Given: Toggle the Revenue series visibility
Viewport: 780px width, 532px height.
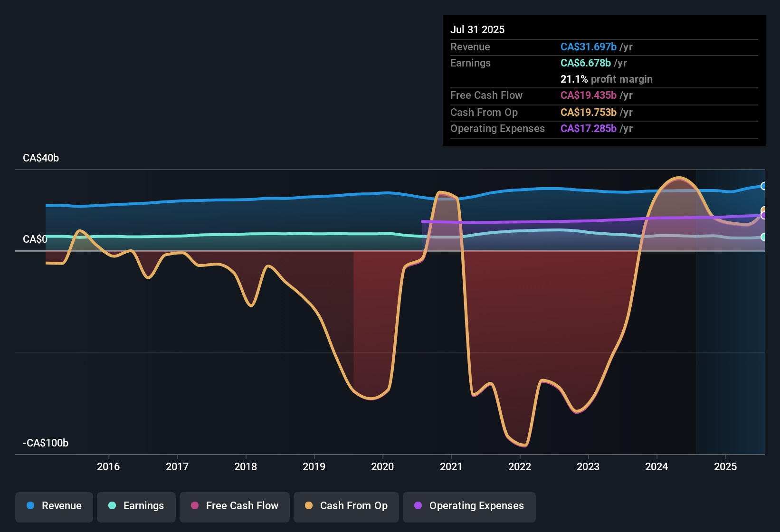Looking at the screenshot, I should pyautogui.click(x=54, y=506).
